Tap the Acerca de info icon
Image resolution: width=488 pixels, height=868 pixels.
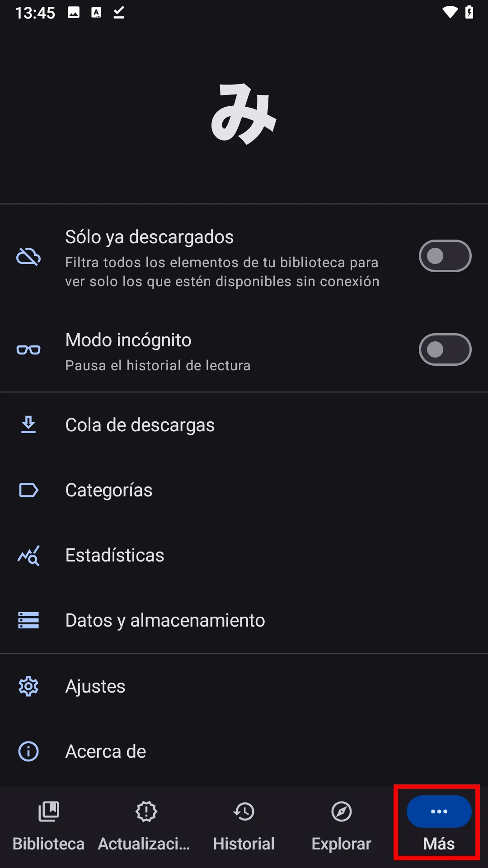pos(28,751)
